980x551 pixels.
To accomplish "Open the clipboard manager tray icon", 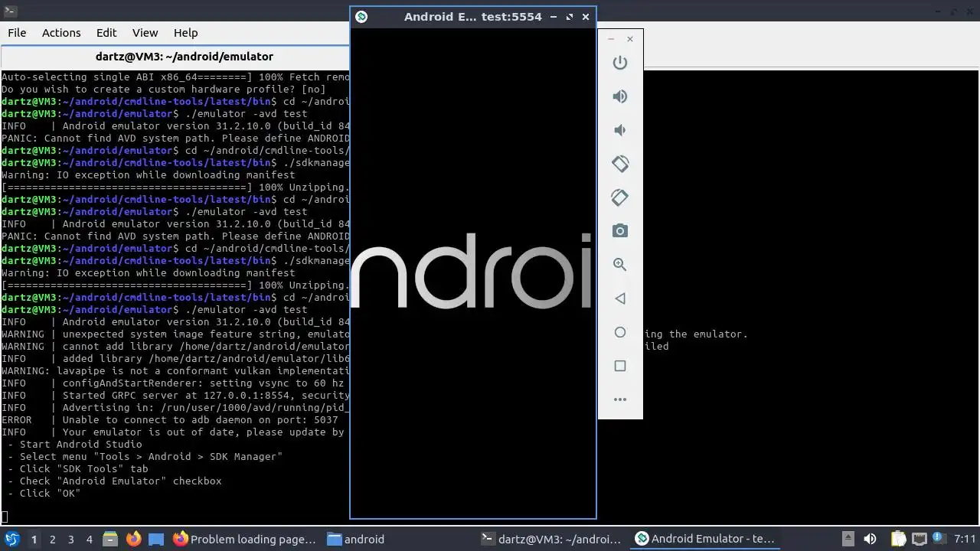I will [898, 539].
